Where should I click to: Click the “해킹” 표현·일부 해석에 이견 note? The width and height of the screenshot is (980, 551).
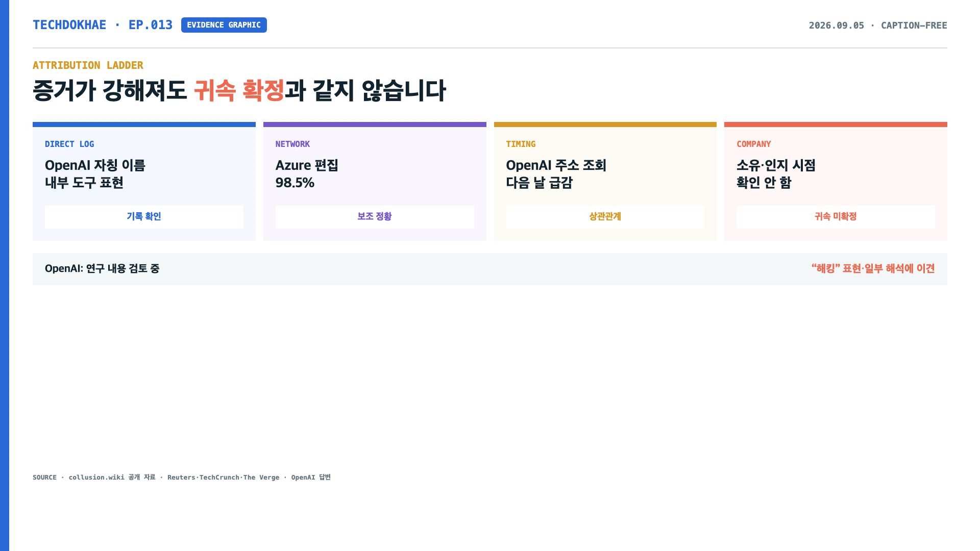(x=873, y=269)
